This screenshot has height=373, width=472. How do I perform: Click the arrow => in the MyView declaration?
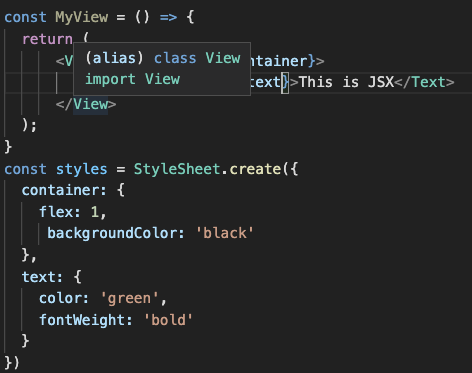point(168,17)
